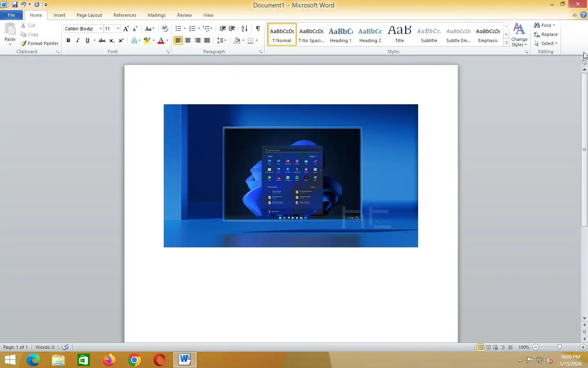Screen dimensions: 588x368
Task: Toggle Align Text Right
Action: 198,40
